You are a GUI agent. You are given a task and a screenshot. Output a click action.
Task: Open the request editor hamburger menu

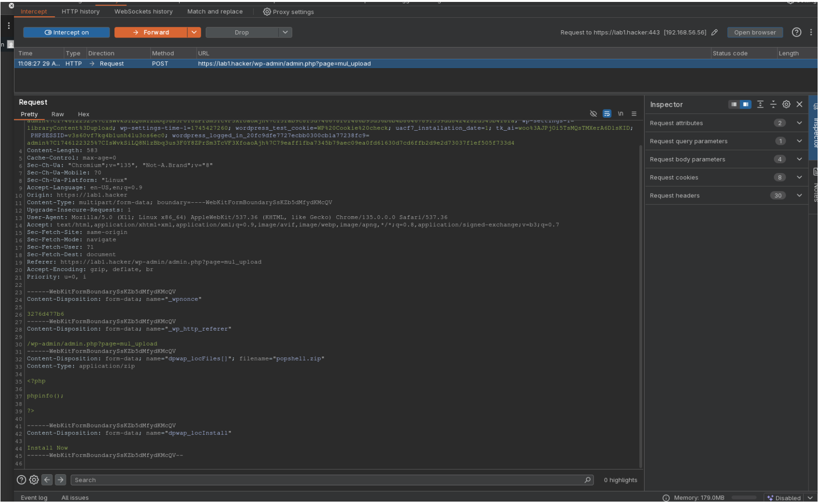coord(635,114)
